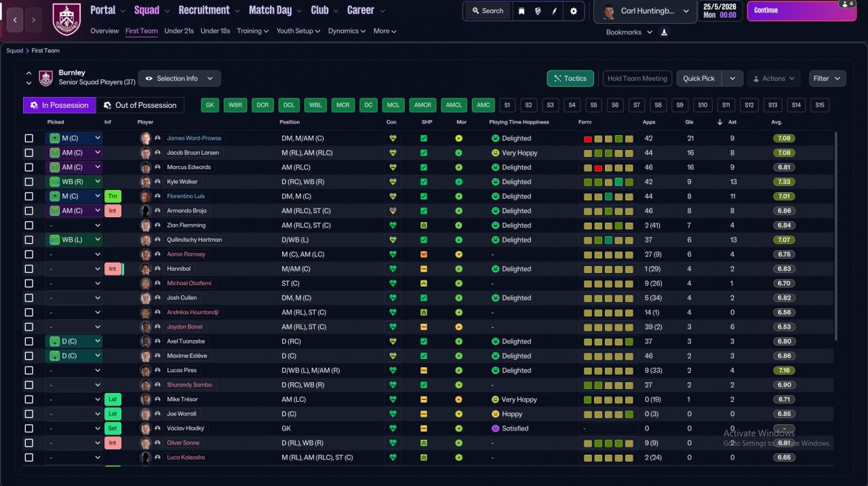Viewport: 868px width, 486px height.
Task: Open the Match Day menu
Action: [x=274, y=10]
